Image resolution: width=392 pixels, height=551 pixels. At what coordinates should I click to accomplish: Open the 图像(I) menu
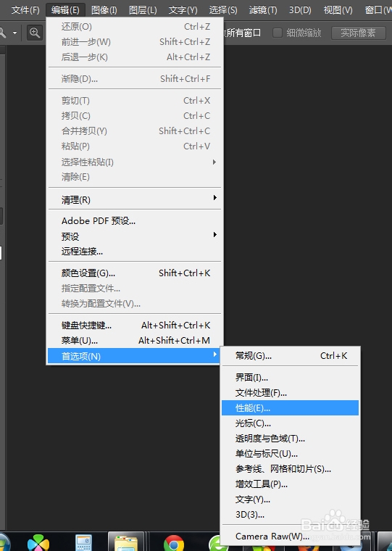[x=104, y=10]
